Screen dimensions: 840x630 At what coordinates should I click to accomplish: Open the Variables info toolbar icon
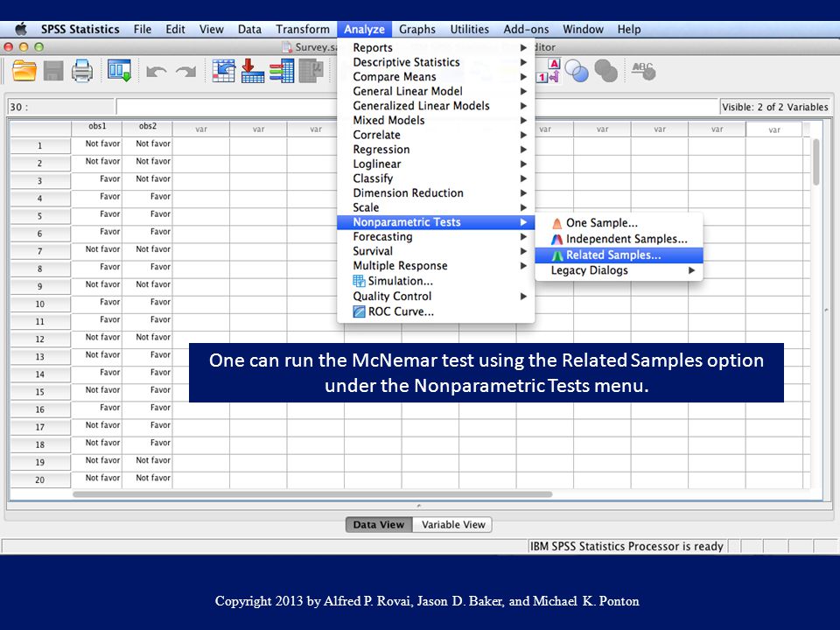[281, 71]
